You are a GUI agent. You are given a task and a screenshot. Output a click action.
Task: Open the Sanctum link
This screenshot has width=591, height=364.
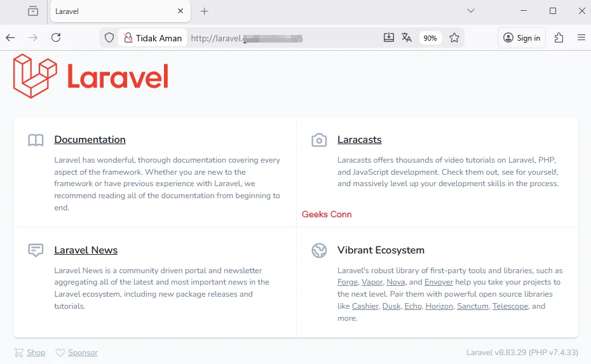(x=473, y=306)
